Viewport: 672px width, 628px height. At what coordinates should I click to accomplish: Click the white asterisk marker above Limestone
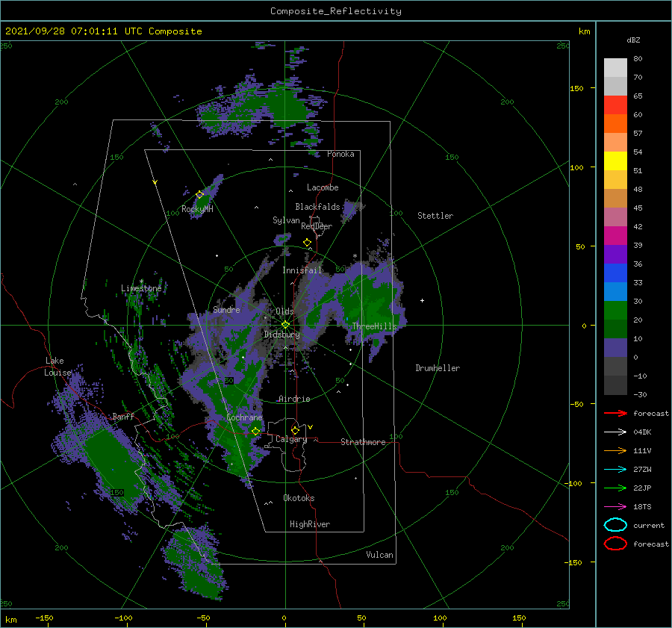point(141,282)
